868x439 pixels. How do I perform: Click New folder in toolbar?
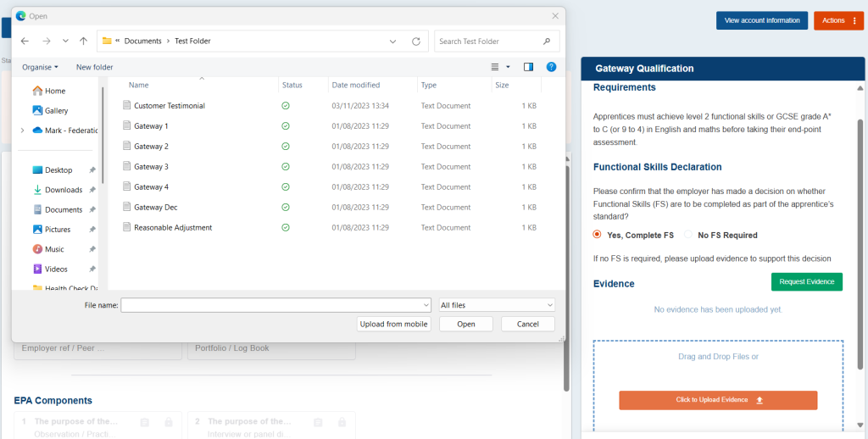pyautogui.click(x=94, y=67)
